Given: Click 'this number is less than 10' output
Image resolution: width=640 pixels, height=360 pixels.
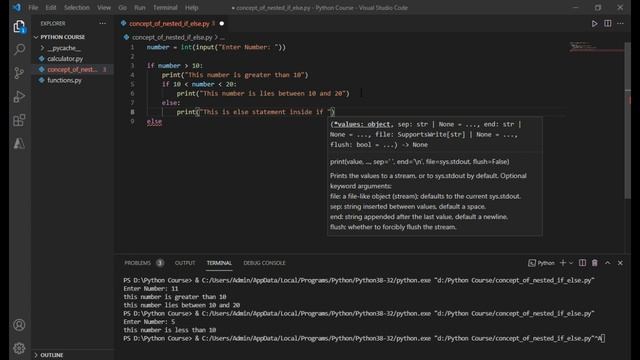Looking at the screenshot, I should click(x=170, y=330).
